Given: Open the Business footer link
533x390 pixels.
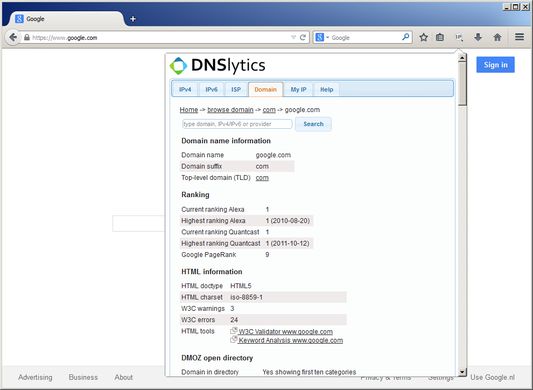Looking at the screenshot, I should click(x=83, y=377).
